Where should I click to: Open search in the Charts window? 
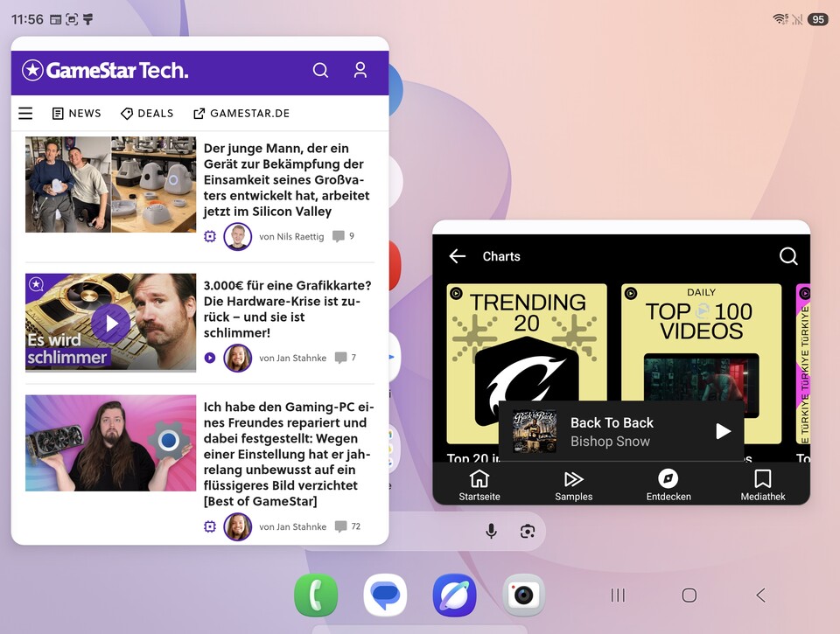coord(788,256)
